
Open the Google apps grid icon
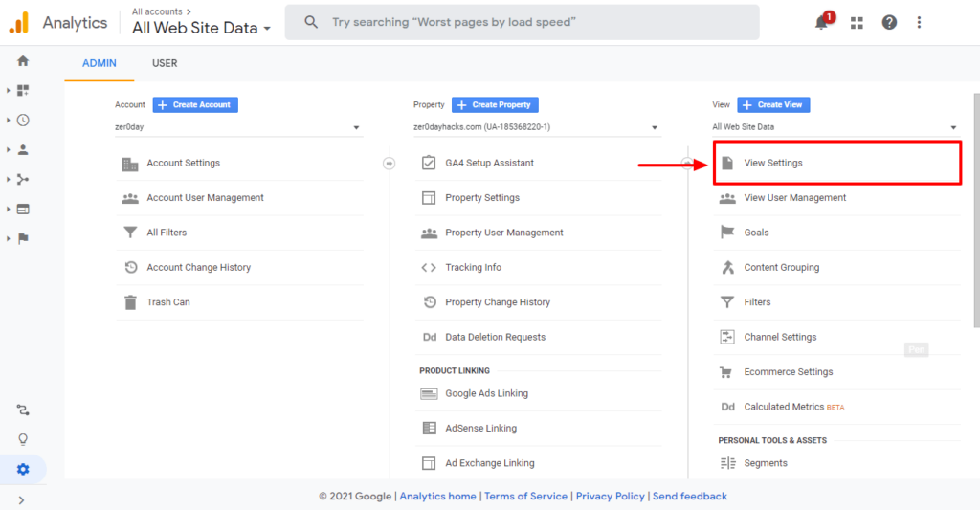pos(857,23)
